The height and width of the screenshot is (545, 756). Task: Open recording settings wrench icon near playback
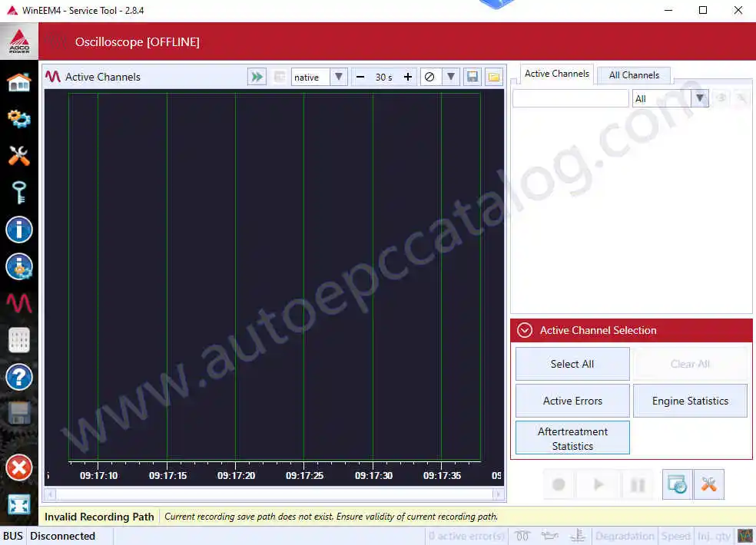click(x=708, y=484)
